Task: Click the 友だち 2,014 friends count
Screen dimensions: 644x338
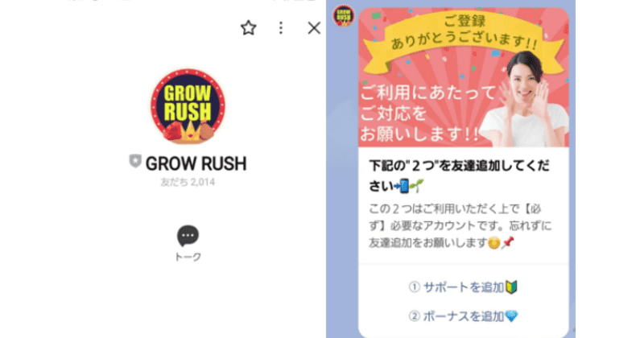Action: [188, 182]
